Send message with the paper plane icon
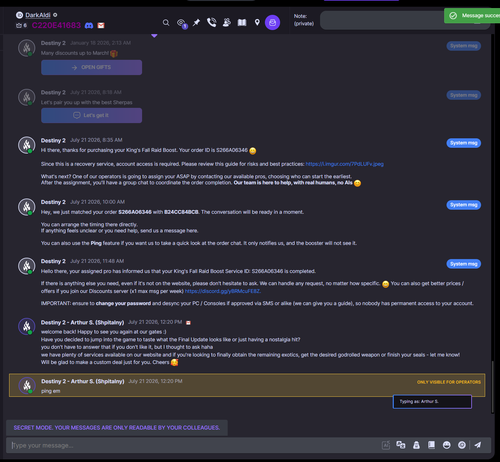The image size is (500, 462). click(478, 445)
